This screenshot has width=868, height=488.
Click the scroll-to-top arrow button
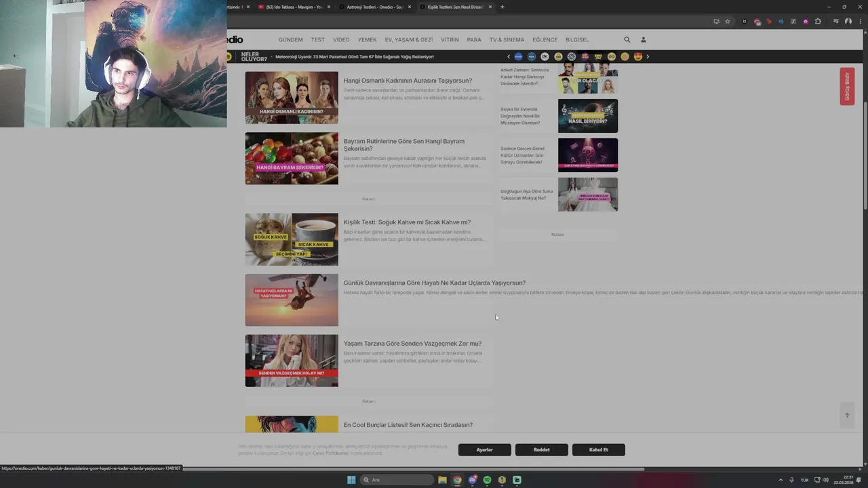846,415
